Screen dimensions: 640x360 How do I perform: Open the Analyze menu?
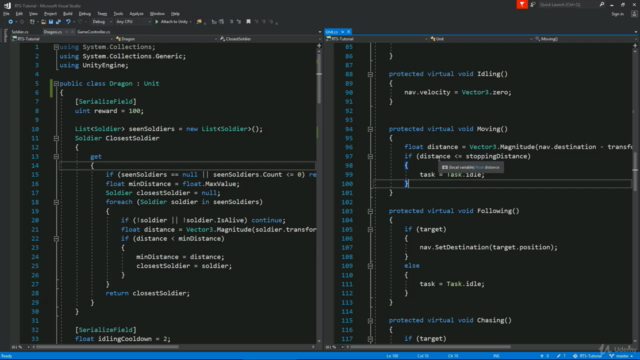pos(136,14)
